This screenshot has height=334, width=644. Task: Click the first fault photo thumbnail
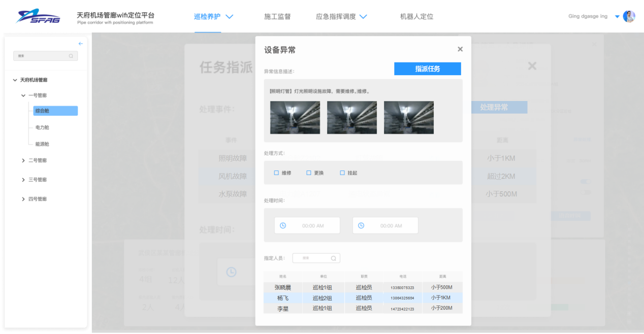295,117
